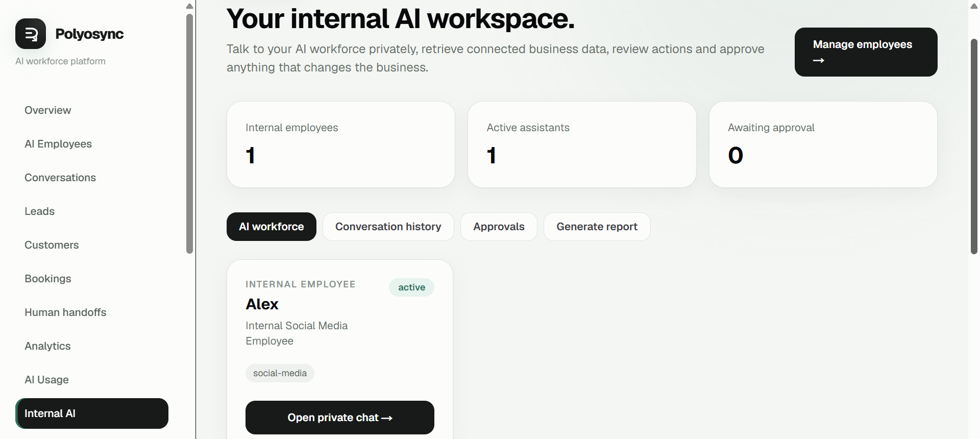Viewport: 980px width, 439px height.
Task: Click the sidebar scrollbar thumb
Action: tap(190, 134)
